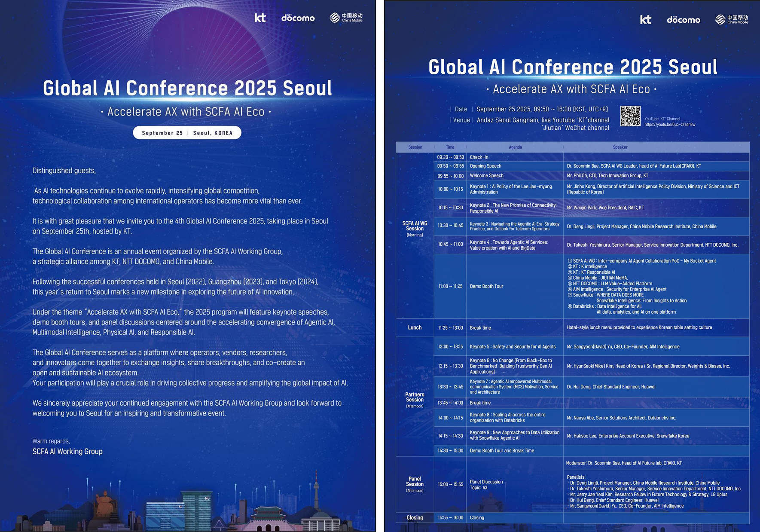Click the "Demo Booth Tour" cell at 11:00
Screen dimensions: 760x532
515,286
